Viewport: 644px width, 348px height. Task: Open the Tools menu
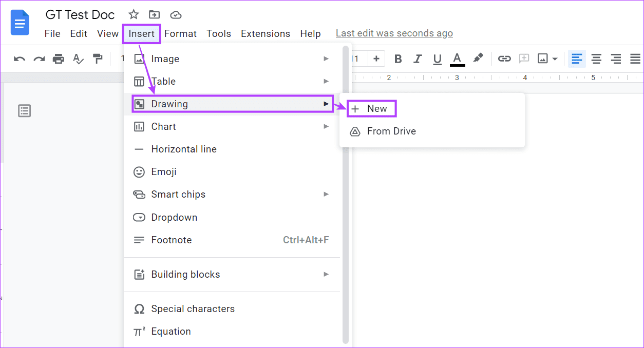click(x=218, y=33)
